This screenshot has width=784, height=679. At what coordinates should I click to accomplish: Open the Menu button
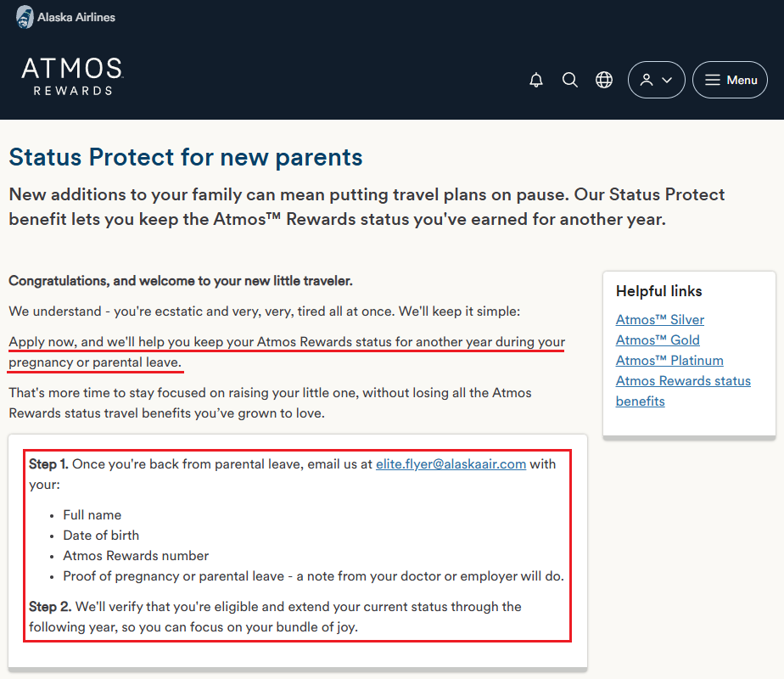(730, 80)
